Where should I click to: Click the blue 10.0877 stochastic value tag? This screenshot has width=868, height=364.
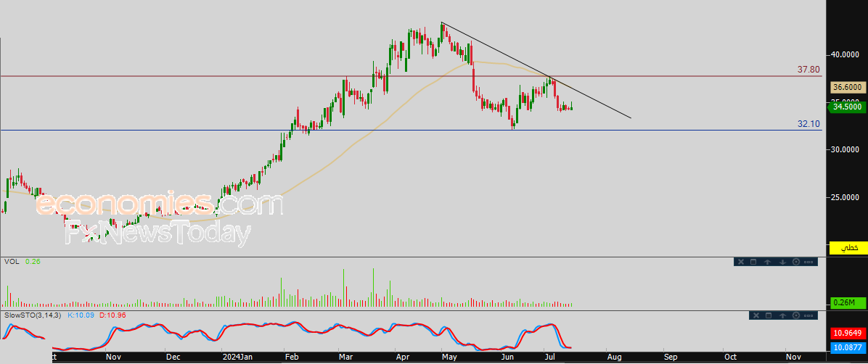click(x=848, y=347)
